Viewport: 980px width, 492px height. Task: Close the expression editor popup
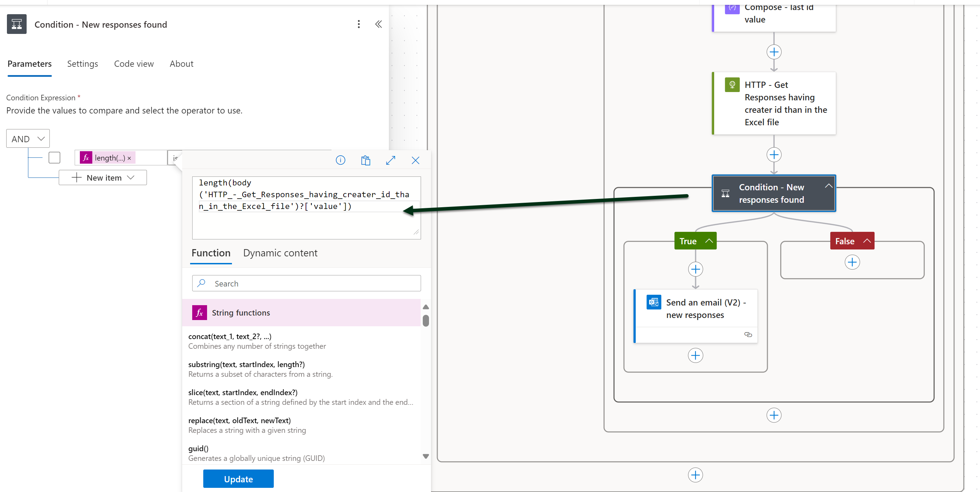(x=415, y=160)
